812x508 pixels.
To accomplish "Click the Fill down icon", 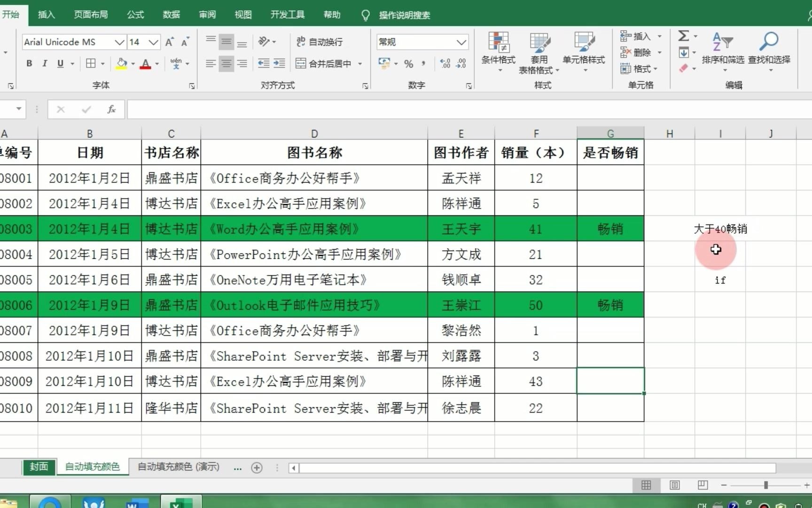I will coord(684,52).
